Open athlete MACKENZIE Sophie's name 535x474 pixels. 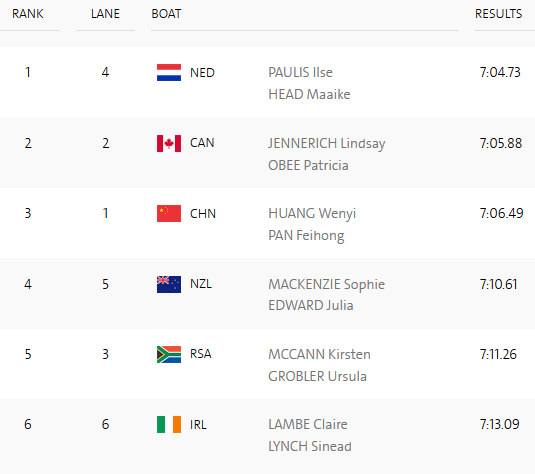[x=327, y=285]
